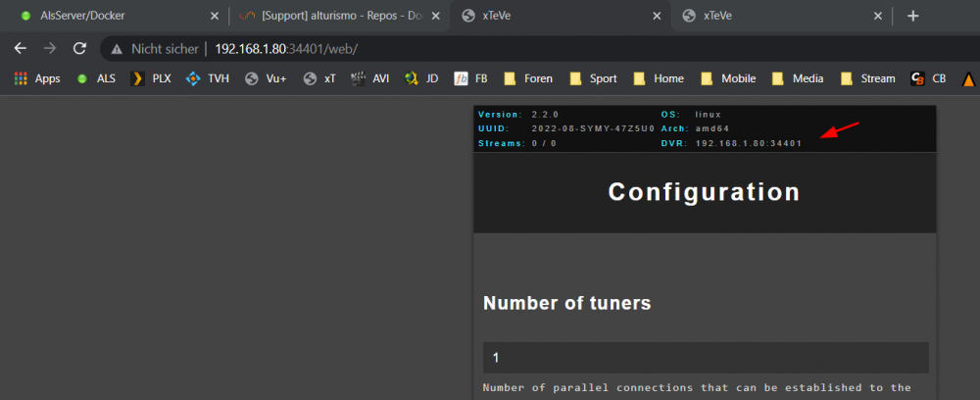The height and width of the screenshot is (400, 980).
Task: Open the TVH bookmark
Action: tap(208, 78)
